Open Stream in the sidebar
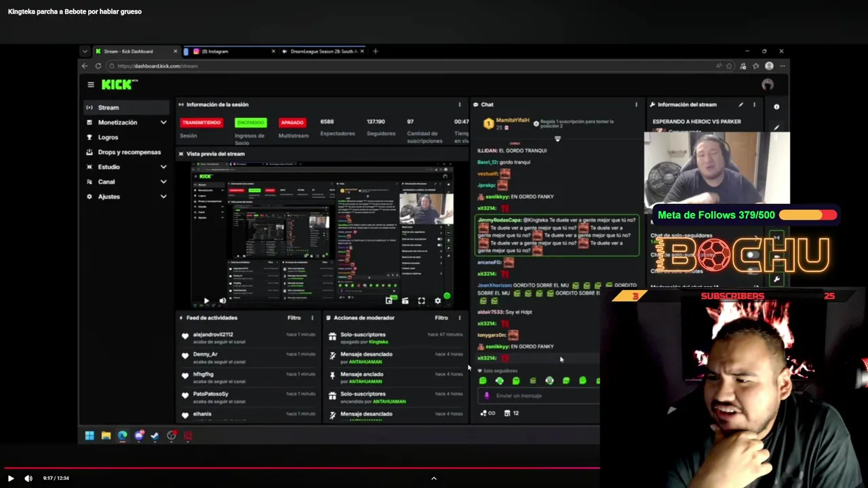Image resolution: width=868 pixels, height=488 pixels. 126,107
